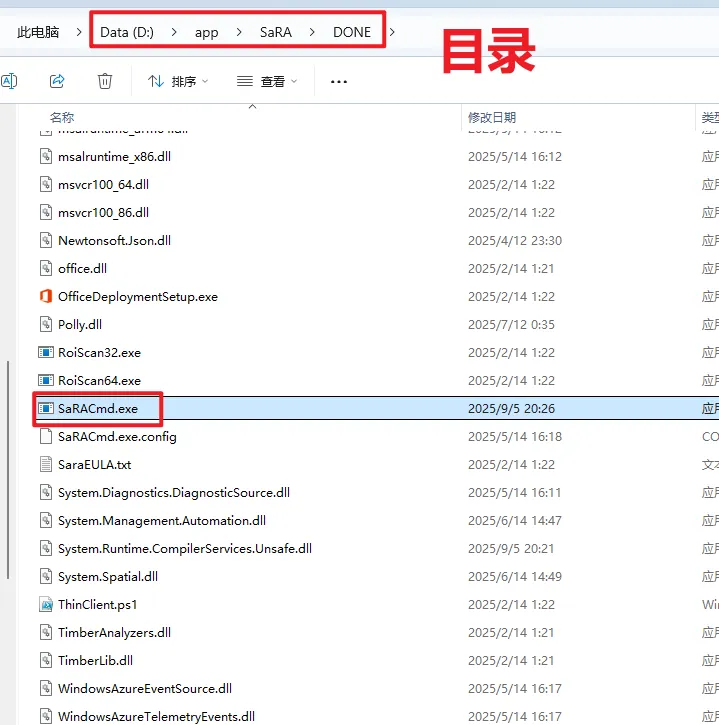Click the Delete trash icon

[x=105, y=81]
